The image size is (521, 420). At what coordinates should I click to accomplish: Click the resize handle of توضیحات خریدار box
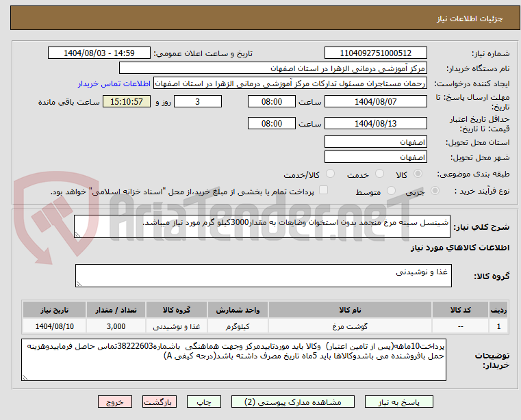tap(25, 377)
